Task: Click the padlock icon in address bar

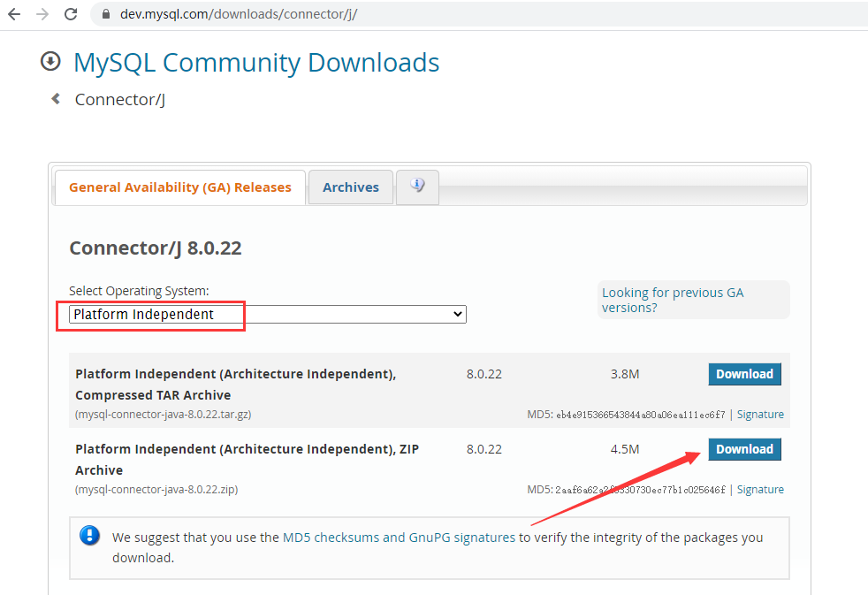Action: [105, 14]
